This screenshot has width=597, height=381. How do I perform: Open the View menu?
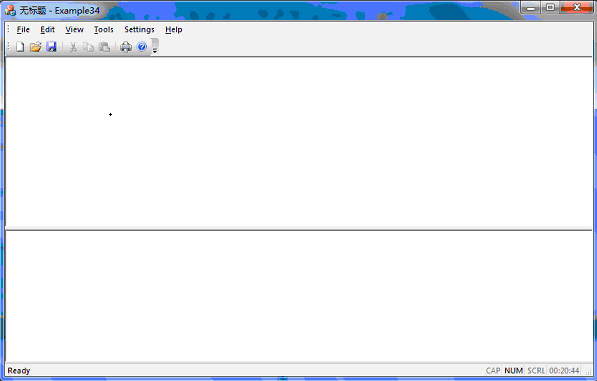coord(74,29)
